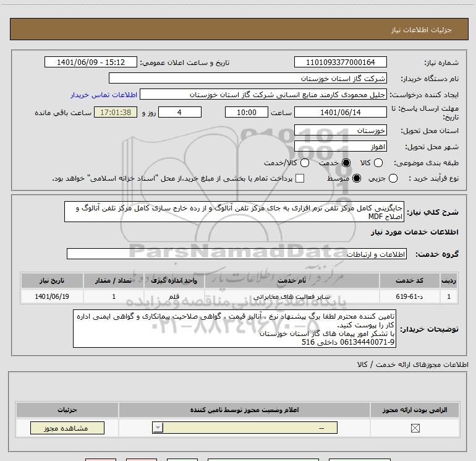
Task: Click service code cell د-61-619
Action: pos(409,296)
